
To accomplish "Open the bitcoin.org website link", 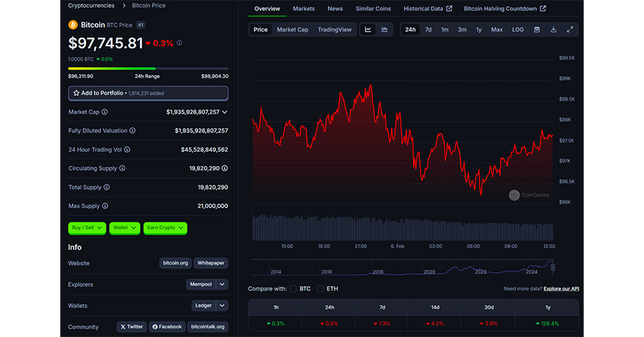I will click(x=175, y=263).
